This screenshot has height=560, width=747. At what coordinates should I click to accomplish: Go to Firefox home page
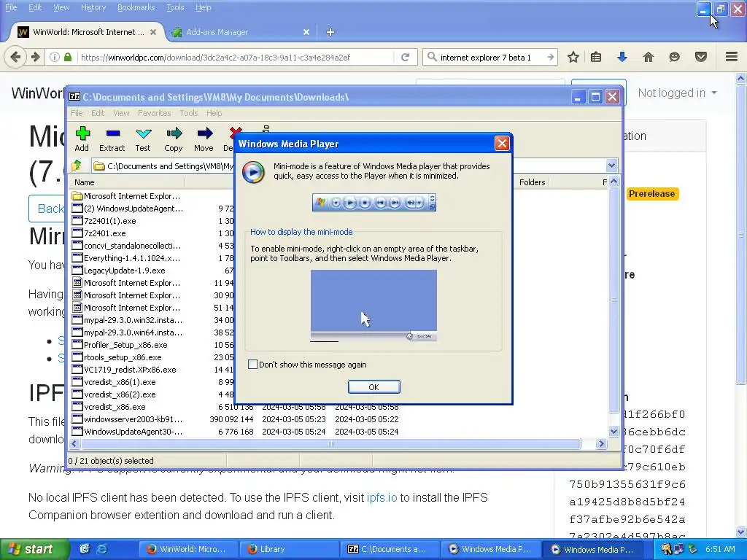(648, 57)
